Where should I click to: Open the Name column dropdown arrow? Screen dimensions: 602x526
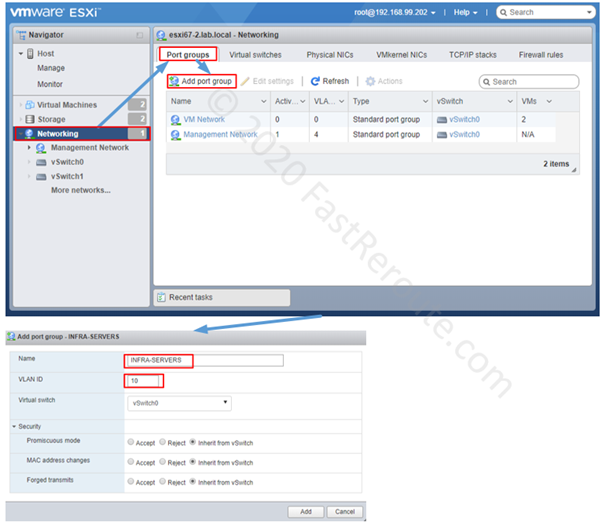[x=264, y=101]
